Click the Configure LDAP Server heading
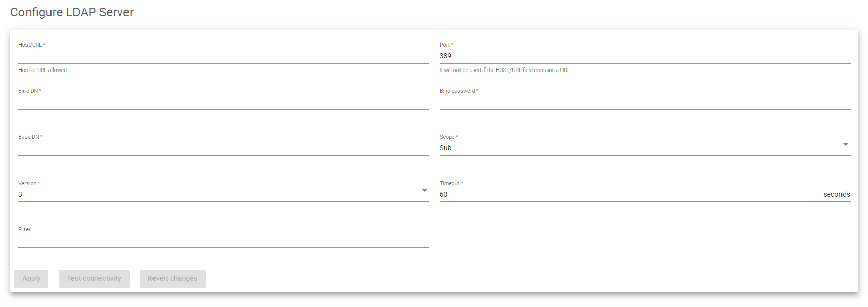The height and width of the screenshot is (307, 868). [x=72, y=12]
